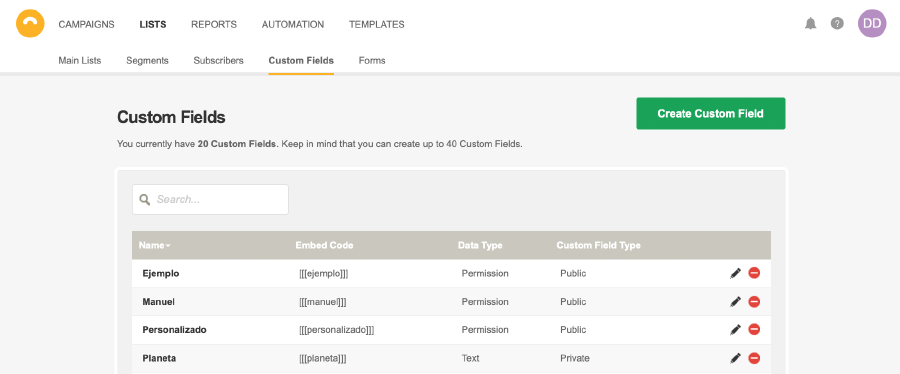Delete the Manuel custom field

coord(754,301)
